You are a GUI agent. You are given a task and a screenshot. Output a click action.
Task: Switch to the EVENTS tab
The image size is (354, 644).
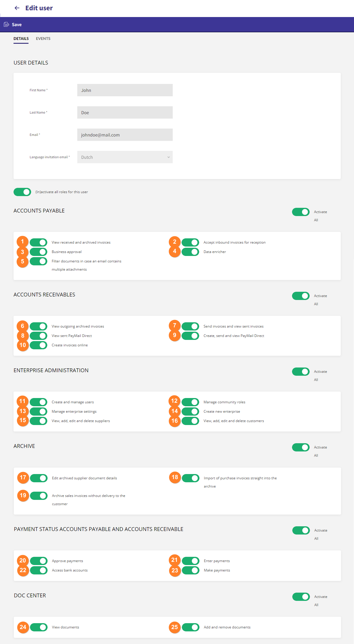click(x=43, y=38)
